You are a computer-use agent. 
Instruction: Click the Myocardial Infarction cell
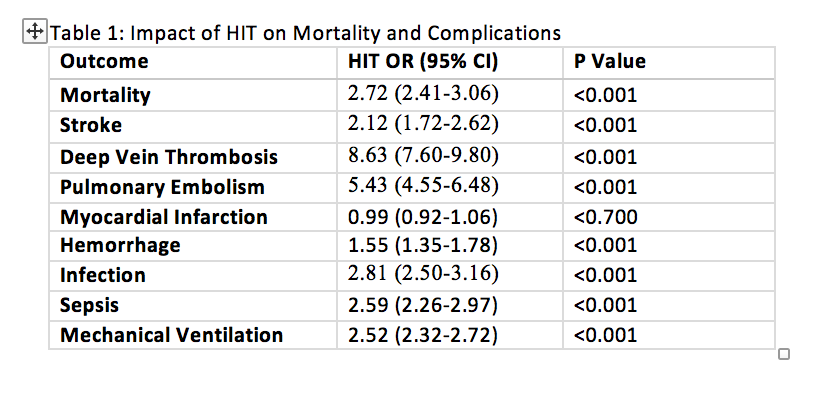click(x=193, y=217)
